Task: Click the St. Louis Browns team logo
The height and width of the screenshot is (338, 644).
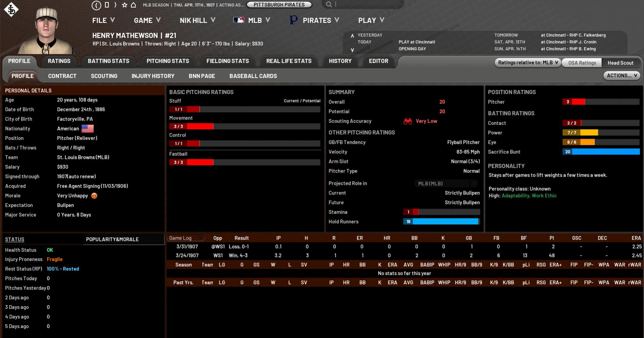Action: [11, 9]
